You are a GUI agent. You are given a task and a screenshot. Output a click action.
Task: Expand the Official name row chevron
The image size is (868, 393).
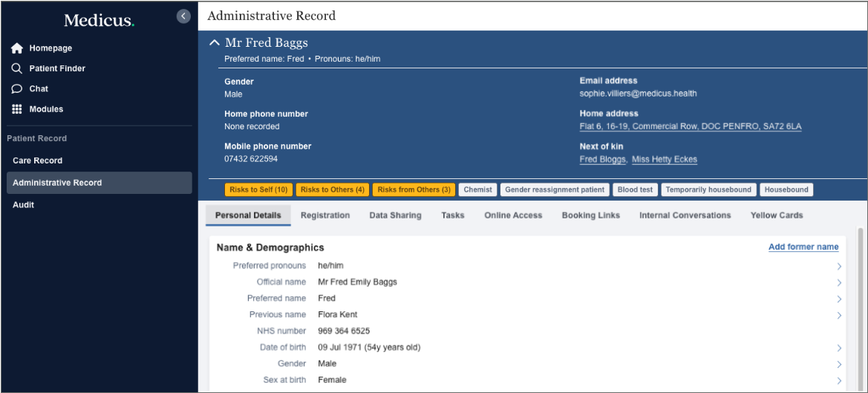839,283
